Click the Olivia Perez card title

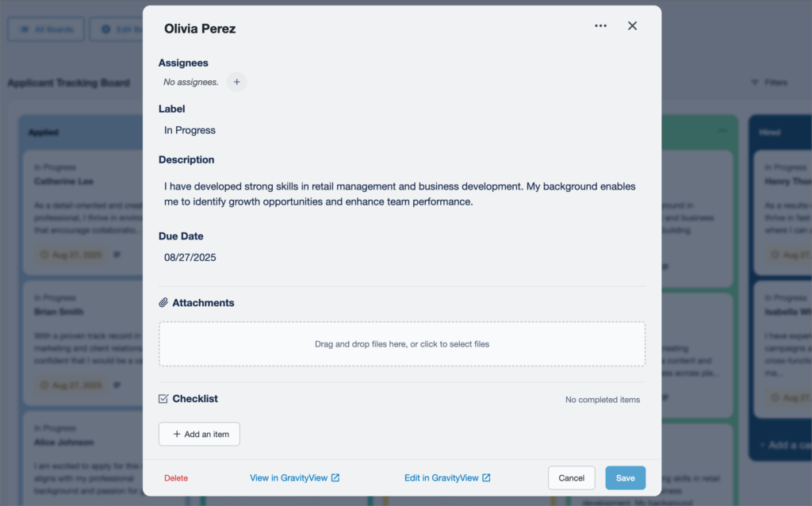[200, 29]
